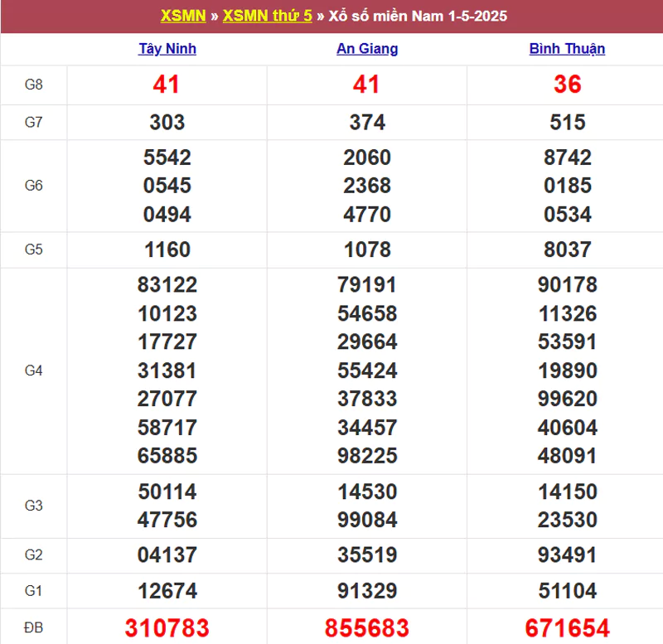Screen dimensions: 663x644
Task: Click the G4 number 53591
Action: 568,341
